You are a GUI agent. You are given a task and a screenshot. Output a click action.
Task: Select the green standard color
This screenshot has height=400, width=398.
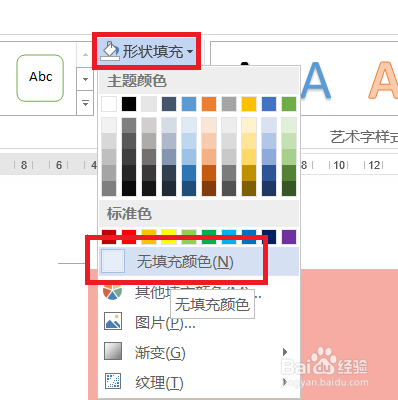click(209, 237)
